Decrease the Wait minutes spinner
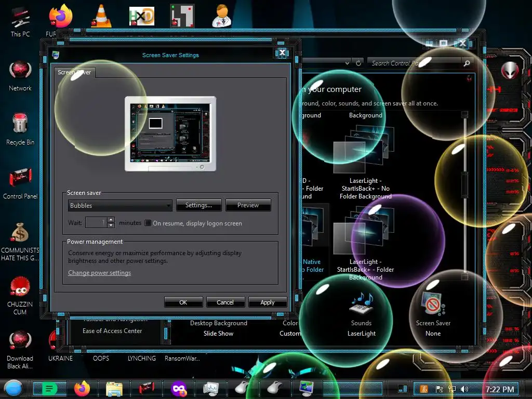Viewport: 532px width, 399px height. (x=111, y=225)
